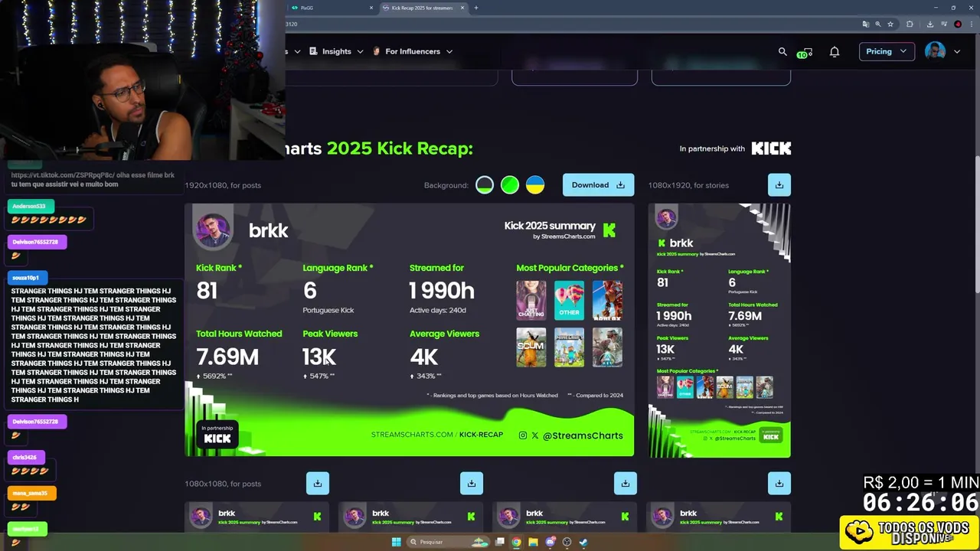
Task: Click chat username chris3426
Action: (x=24, y=458)
